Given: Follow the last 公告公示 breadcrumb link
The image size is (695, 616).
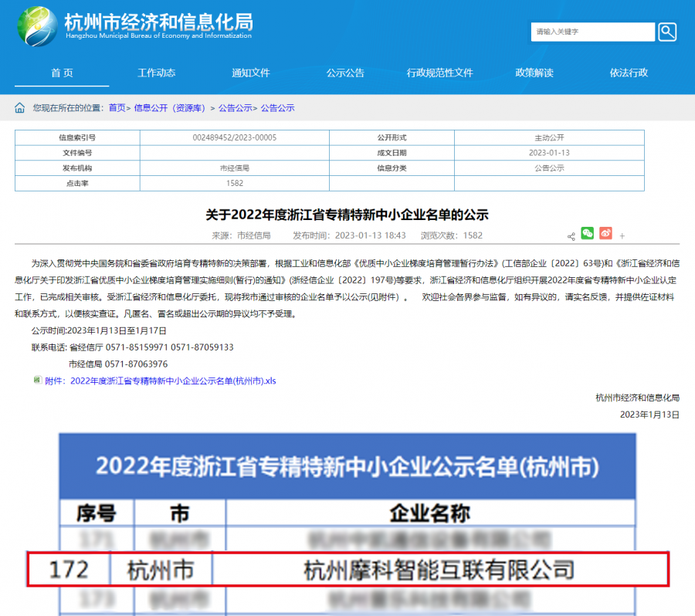Looking at the screenshot, I should pos(277,108).
